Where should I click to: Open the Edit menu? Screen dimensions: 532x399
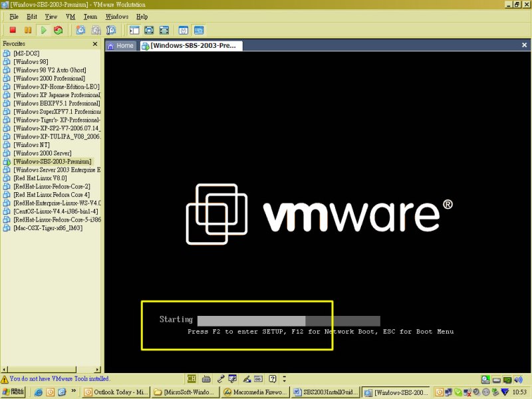coord(32,16)
